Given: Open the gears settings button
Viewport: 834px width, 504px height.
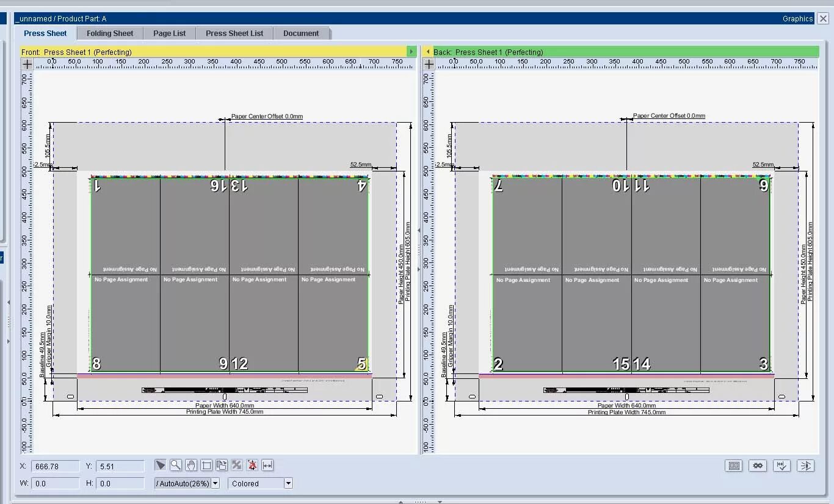Looking at the screenshot, I should (758, 466).
